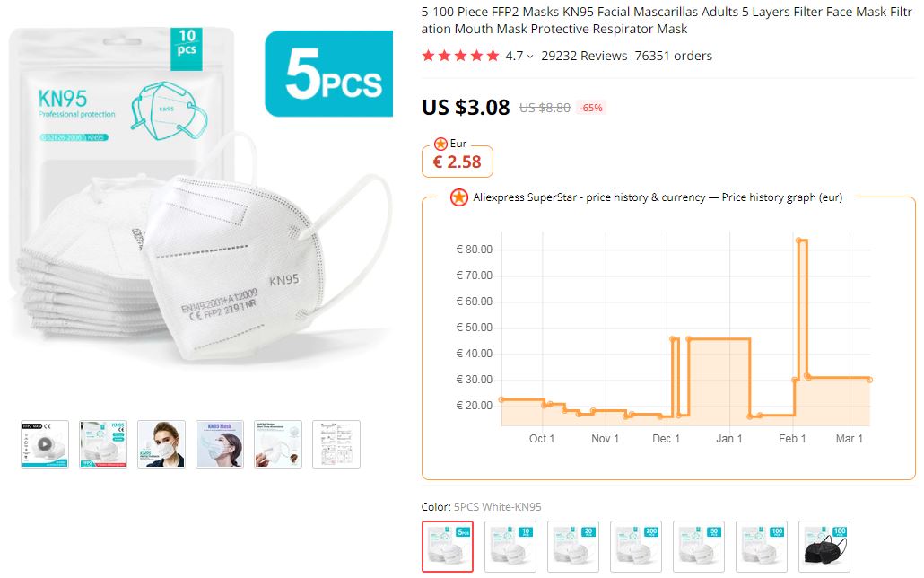Select the 5PCS White-KN95 option

[x=448, y=547]
